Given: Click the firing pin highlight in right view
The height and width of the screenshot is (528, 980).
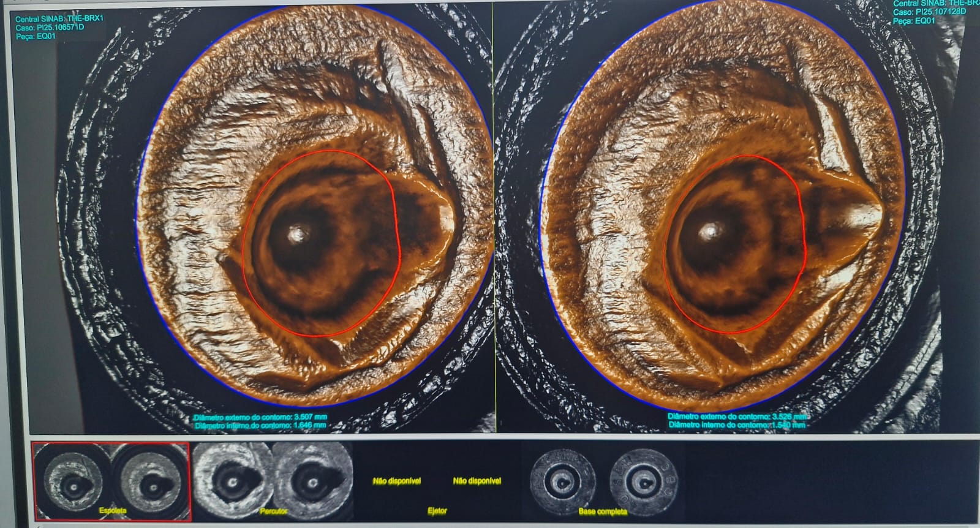Looking at the screenshot, I should point(710,231).
